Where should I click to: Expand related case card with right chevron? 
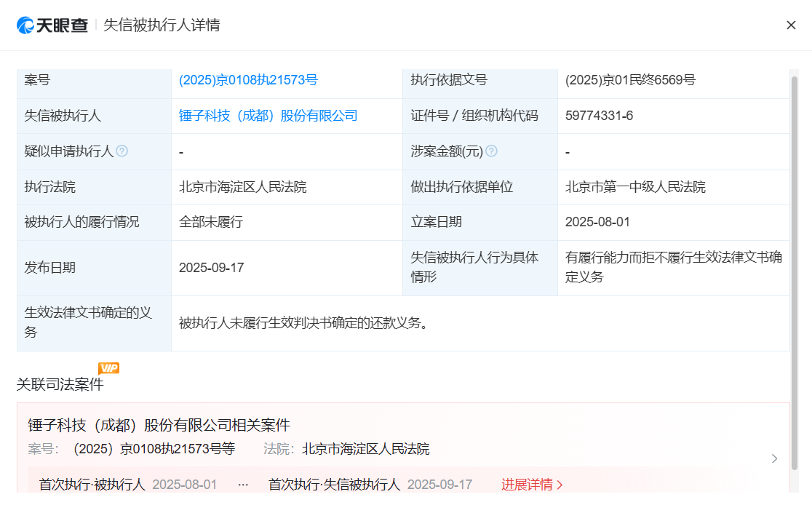[774, 458]
